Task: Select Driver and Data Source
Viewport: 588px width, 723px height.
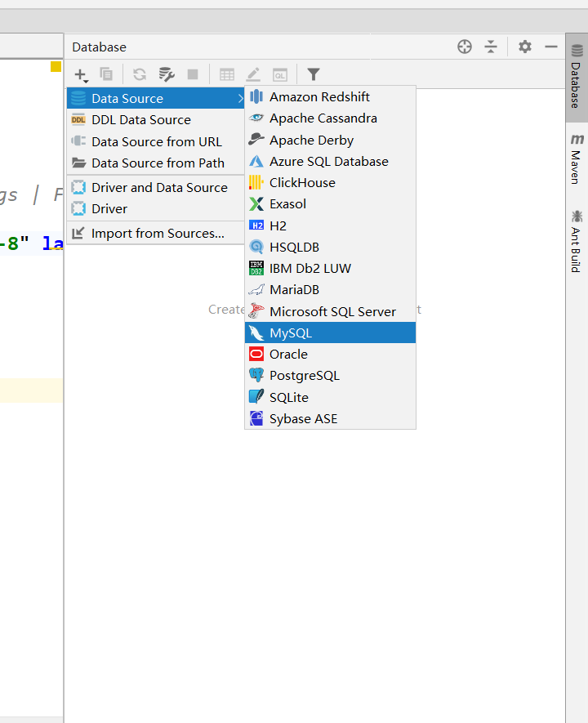Action: [x=156, y=187]
